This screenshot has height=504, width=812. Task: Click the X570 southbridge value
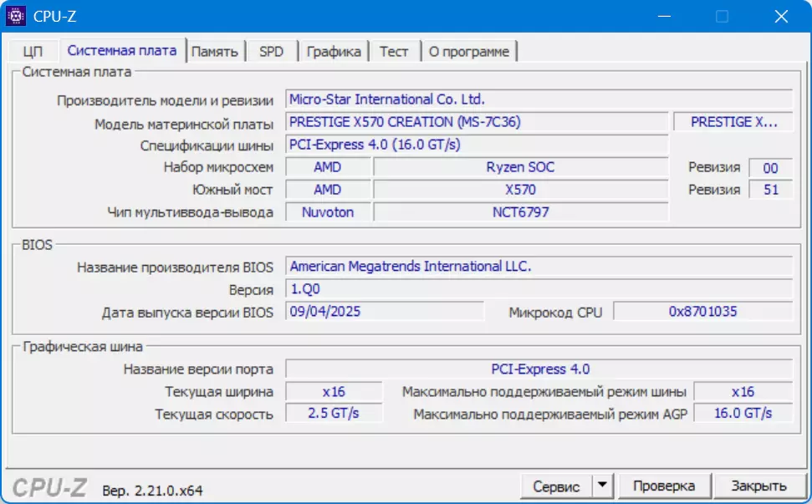520,190
